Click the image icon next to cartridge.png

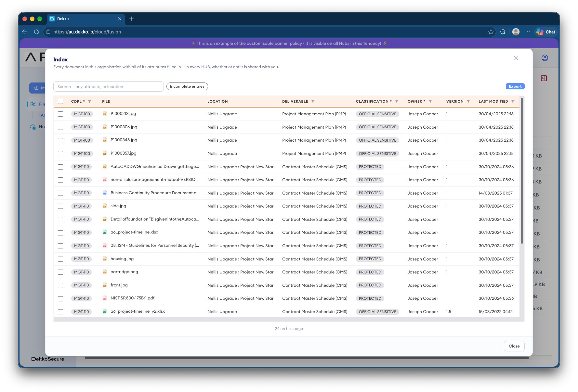click(x=105, y=272)
